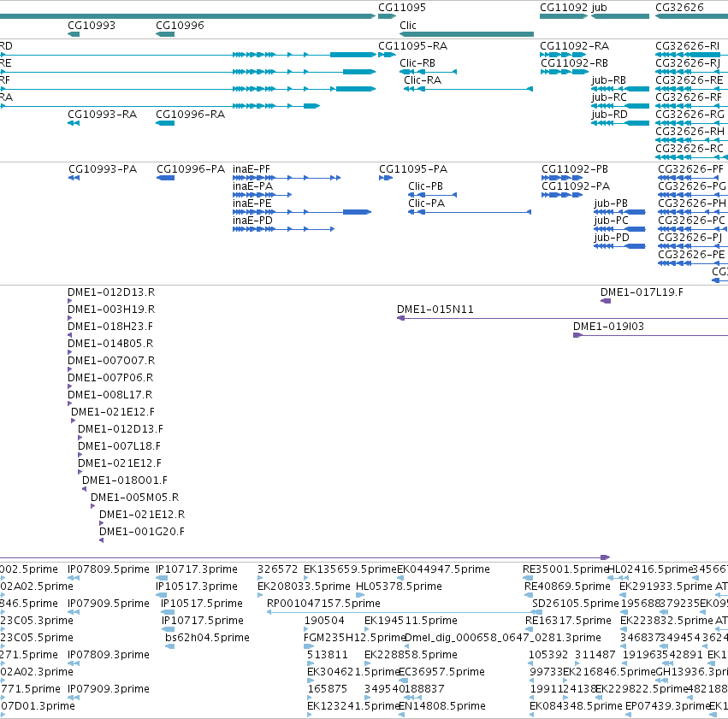Select the HL05378.5prime EST label
728x719 pixels.
click(x=399, y=586)
